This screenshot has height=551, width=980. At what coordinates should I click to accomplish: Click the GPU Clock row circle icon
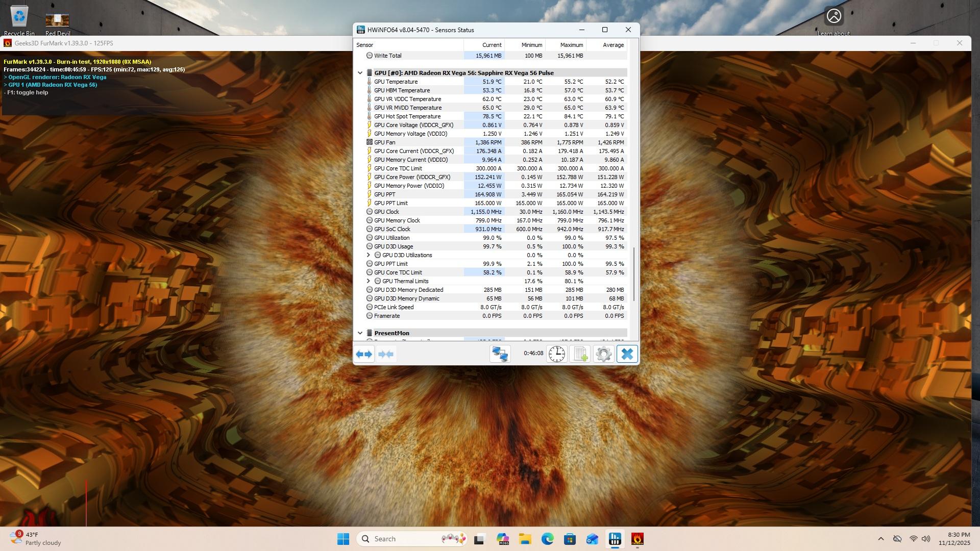(x=370, y=212)
